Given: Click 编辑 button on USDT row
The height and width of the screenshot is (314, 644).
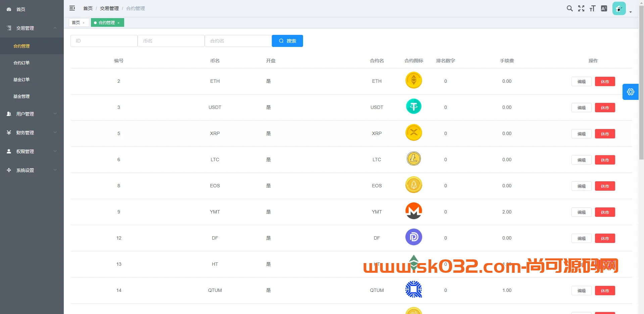Looking at the screenshot, I should tap(581, 108).
